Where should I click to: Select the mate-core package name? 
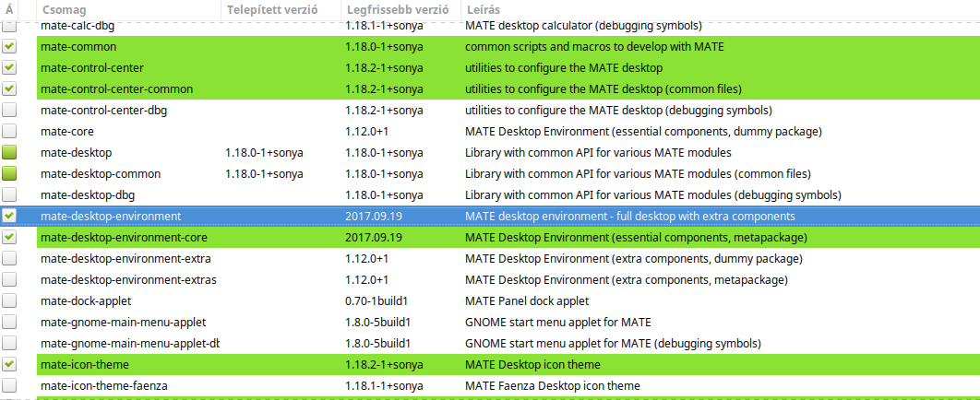tap(67, 132)
